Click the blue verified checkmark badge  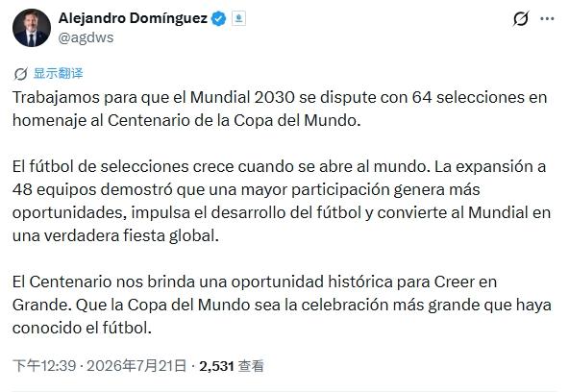219,19
